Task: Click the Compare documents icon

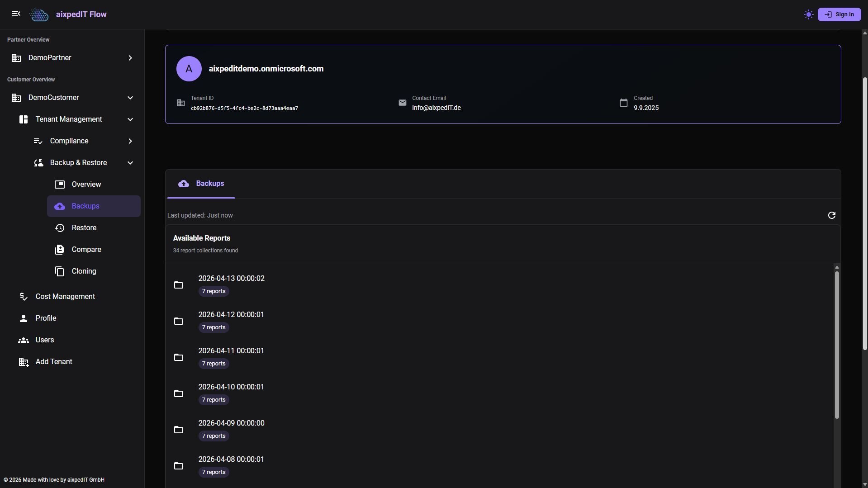Action: tap(60, 250)
